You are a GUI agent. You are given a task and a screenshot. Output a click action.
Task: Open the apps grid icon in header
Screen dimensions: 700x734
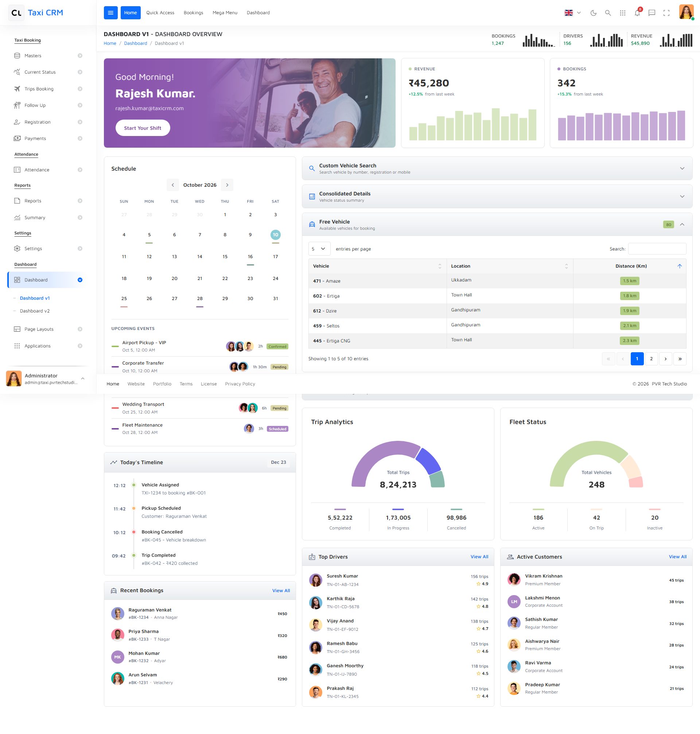[622, 13]
